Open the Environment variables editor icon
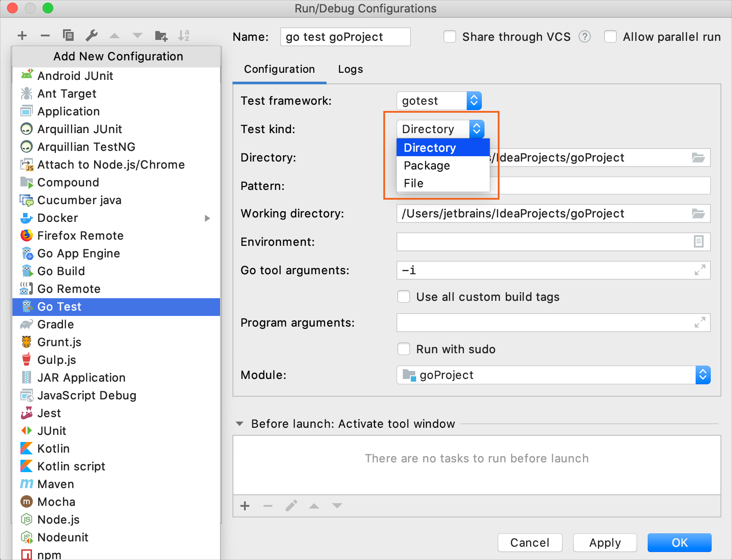The image size is (732, 560). pos(699,241)
